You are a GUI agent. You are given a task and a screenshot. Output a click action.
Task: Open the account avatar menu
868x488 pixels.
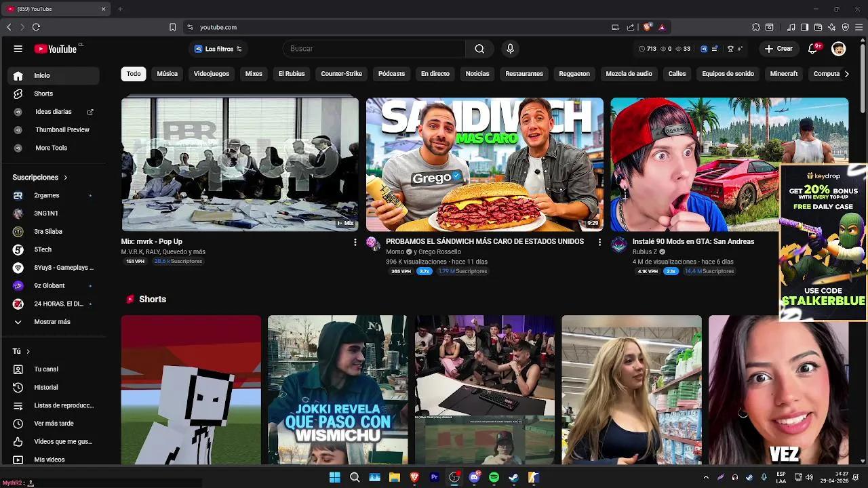coord(839,49)
